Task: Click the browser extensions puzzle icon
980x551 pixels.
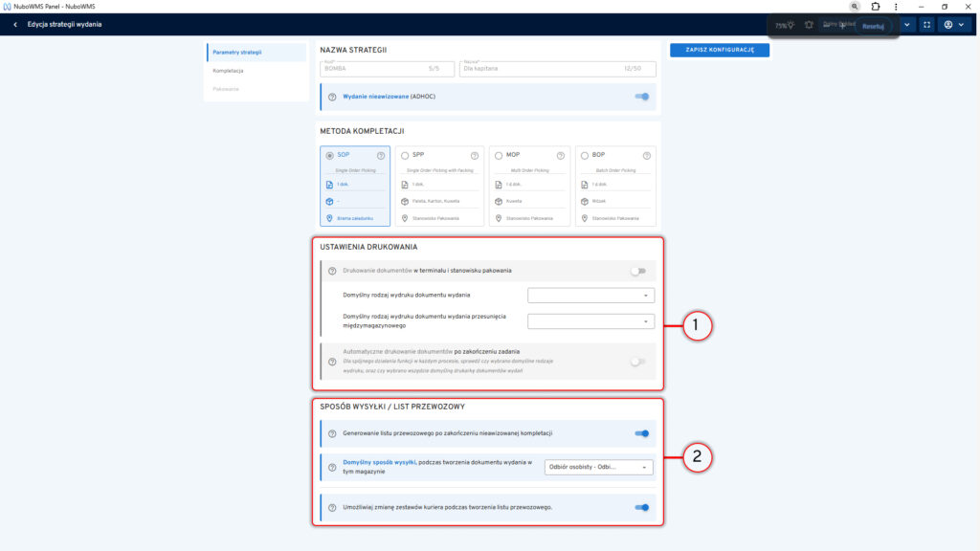Action: pyautogui.click(x=875, y=6)
